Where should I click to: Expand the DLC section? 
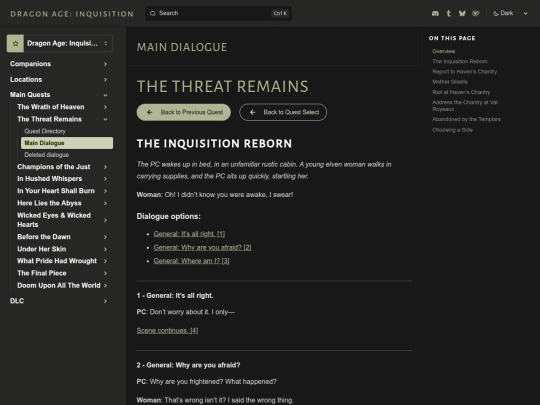tap(105, 301)
